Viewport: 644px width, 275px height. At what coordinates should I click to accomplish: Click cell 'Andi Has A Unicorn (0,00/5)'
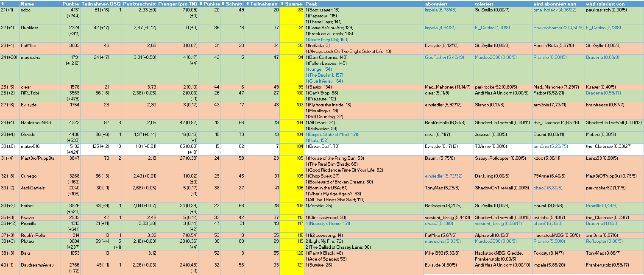pyautogui.click(x=502, y=93)
